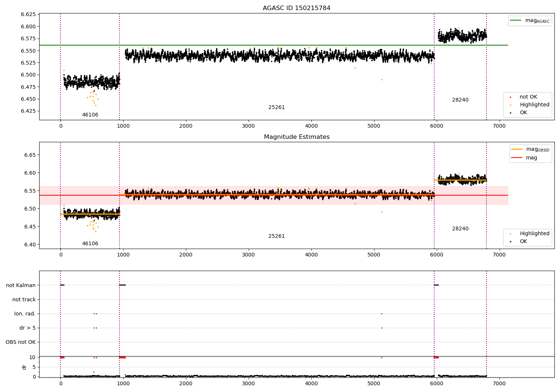560x392 pixels.
Task: Click the obsid label 25261 in the top panel
Action: [277, 108]
